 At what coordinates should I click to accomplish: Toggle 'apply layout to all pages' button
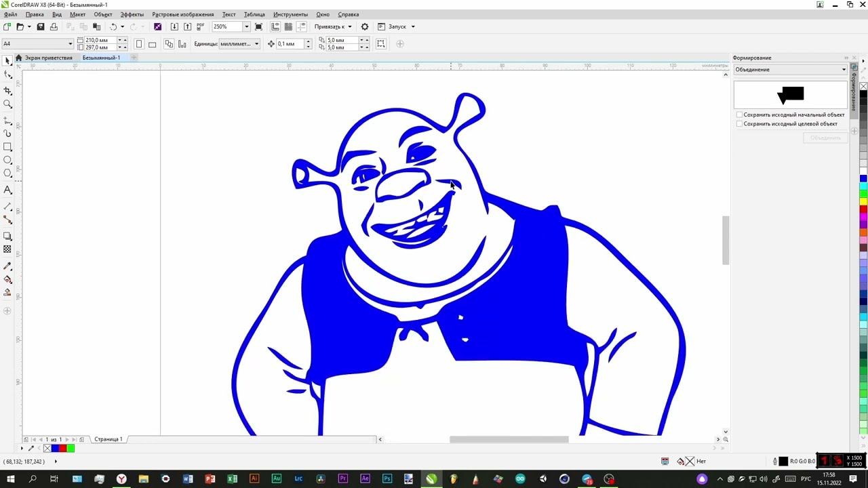(169, 44)
